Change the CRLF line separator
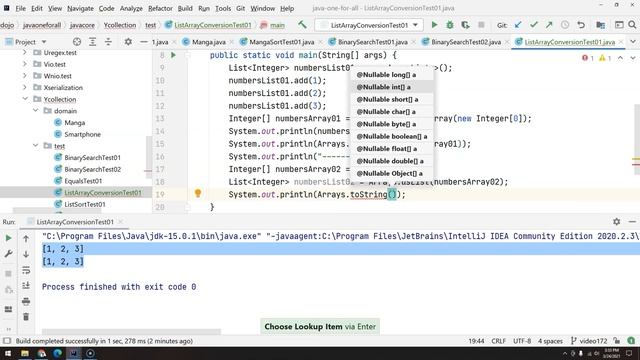The height and width of the screenshot is (360, 640). coord(498,341)
